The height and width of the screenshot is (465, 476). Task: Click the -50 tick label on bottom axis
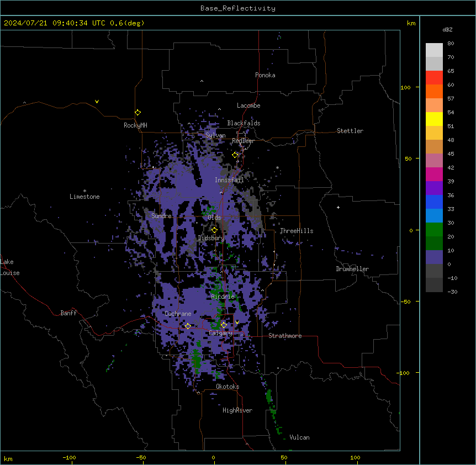141,457
